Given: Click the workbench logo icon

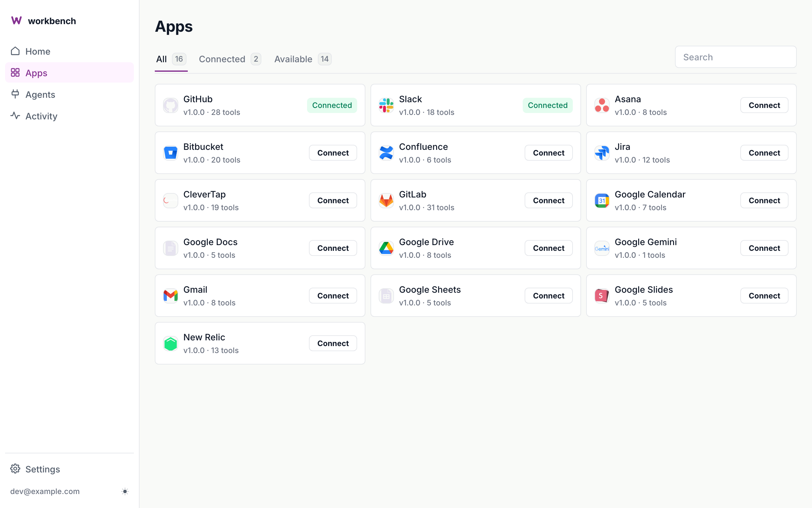Looking at the screenshot, I should pos(16,21).
